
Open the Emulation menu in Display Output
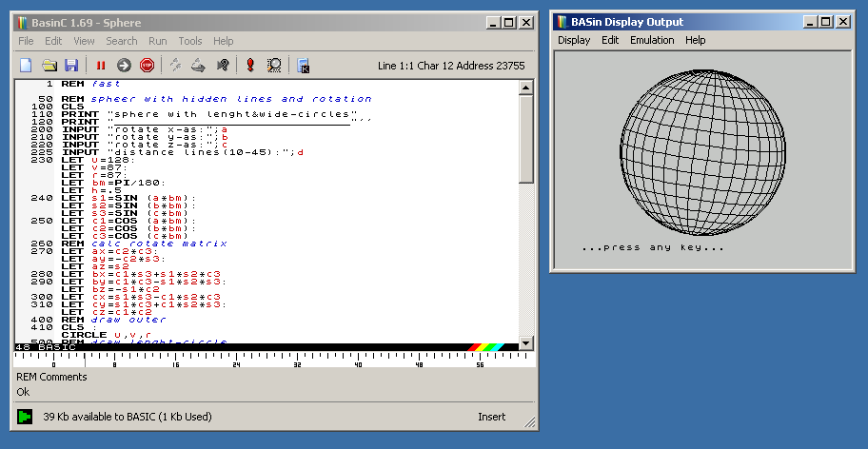click(x=652, y=40)
